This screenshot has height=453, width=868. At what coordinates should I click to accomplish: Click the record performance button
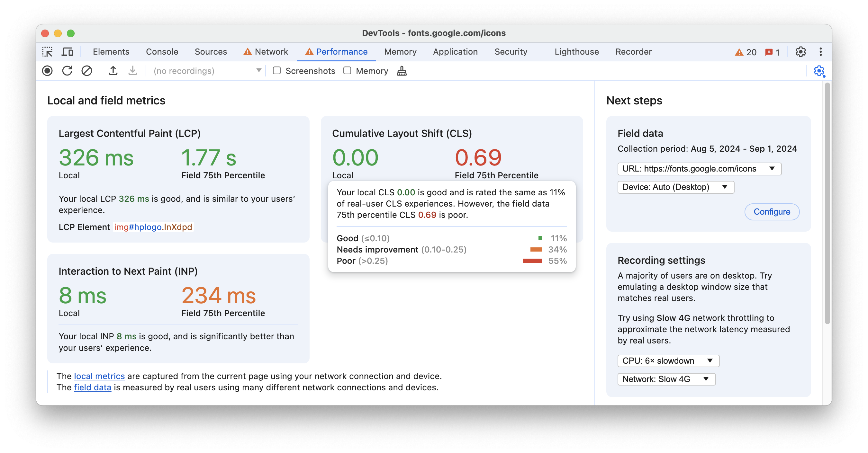click(x=48, y=71)
